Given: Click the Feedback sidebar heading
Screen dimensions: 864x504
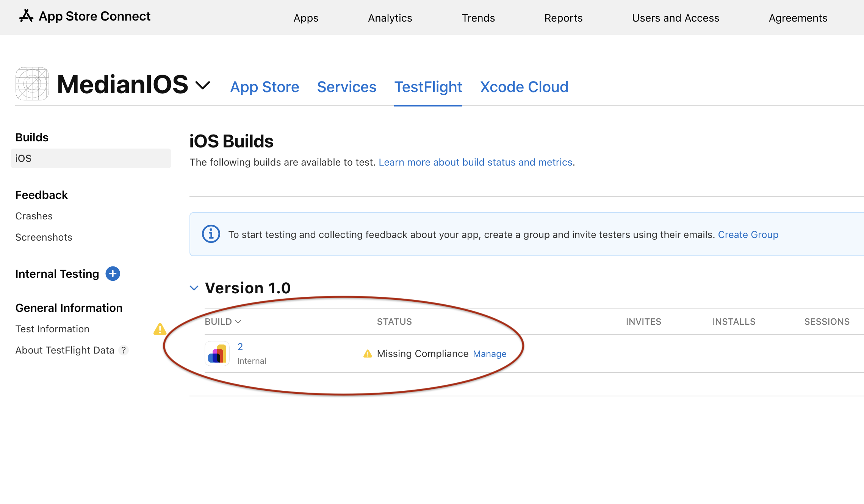Looking at the screenshot, I should click(x=42, y=195).
